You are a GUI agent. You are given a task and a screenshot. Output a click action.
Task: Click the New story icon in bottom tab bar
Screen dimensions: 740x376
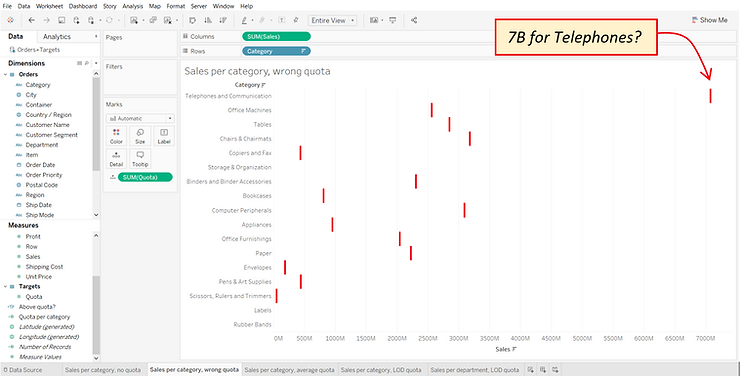(x=555, y=370)
